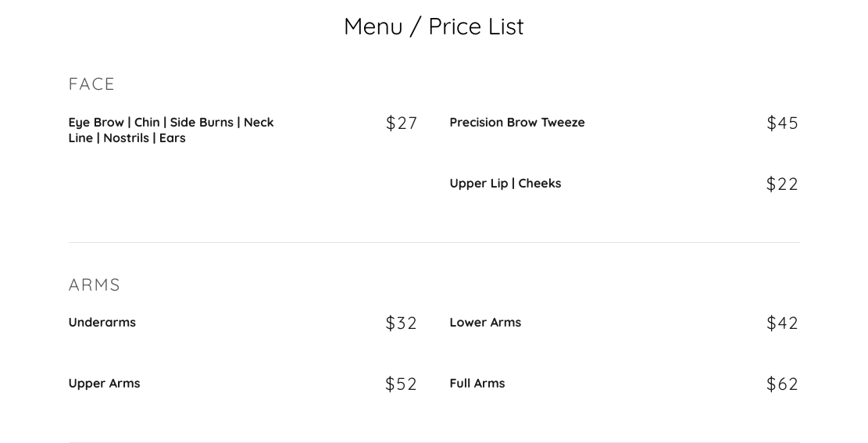Select the Precision Brow Tweeze item

coord(516,123)
